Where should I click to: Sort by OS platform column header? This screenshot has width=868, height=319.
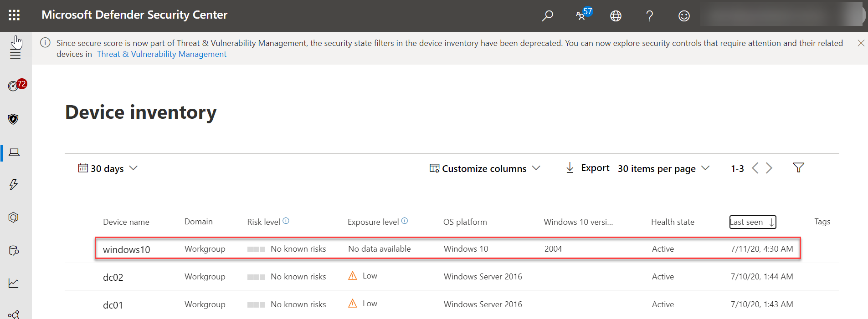point(465,222)
